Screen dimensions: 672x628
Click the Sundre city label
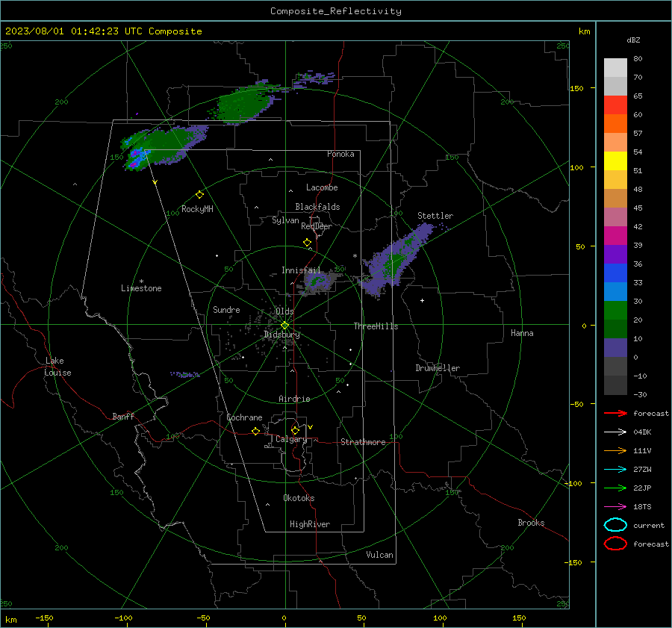point(226,309)
